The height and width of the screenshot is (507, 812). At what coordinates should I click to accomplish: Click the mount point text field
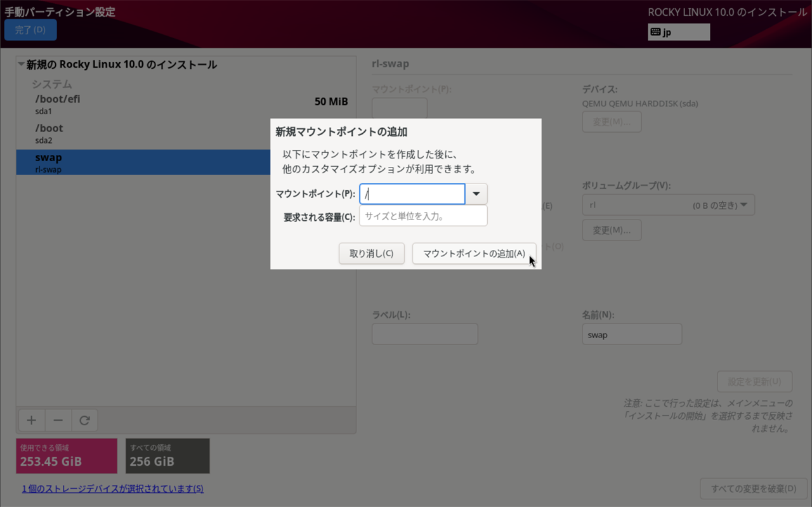pos(412,194)
